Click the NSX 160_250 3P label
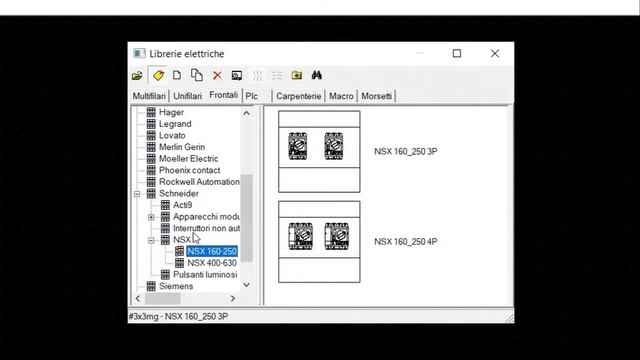 (x=406, y=151)
